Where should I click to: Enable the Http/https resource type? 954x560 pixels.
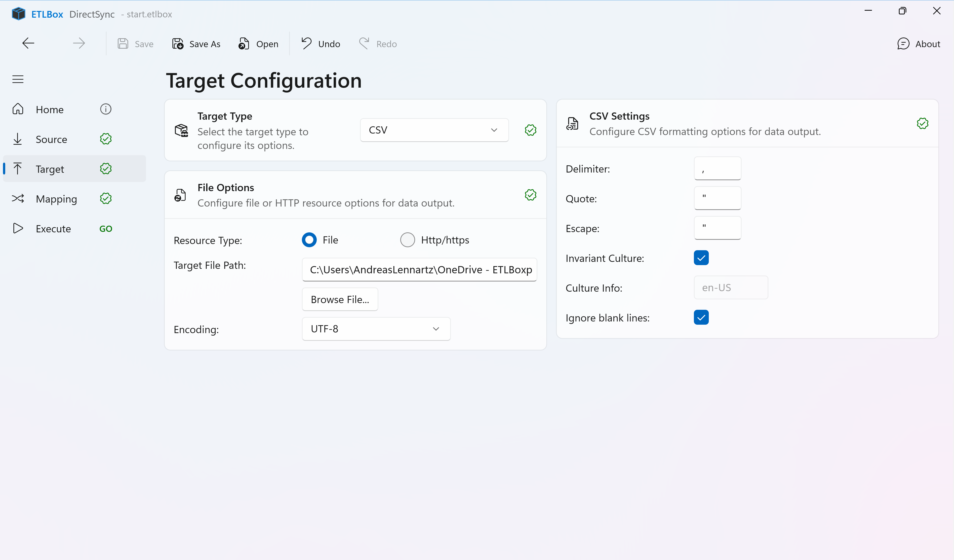coord(408,240)
